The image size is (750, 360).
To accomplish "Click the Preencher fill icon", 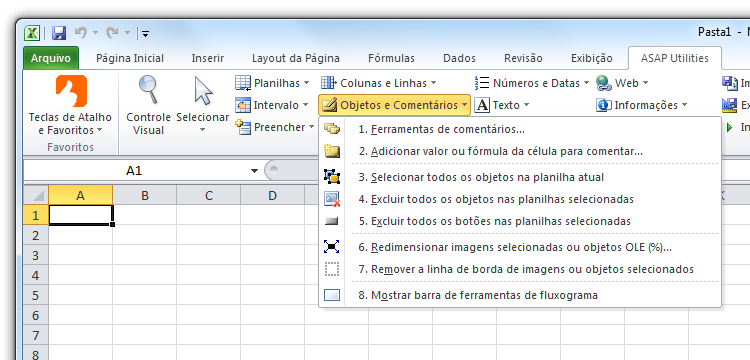I will tap(243, 127).
